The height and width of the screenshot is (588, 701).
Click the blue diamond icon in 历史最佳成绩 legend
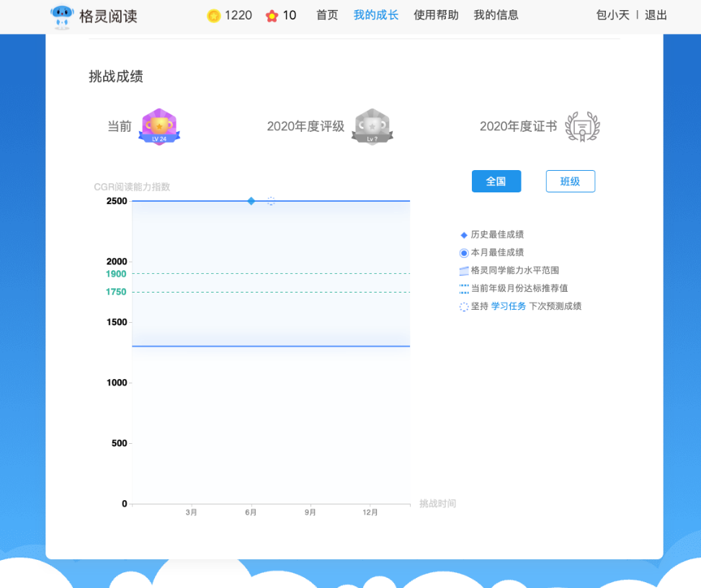(463, 235)
